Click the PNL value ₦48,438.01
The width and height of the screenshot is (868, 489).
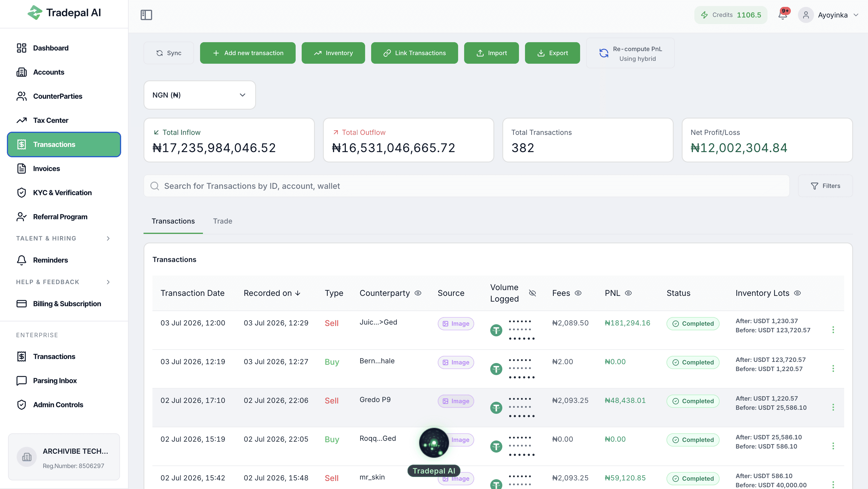[625, 400]
